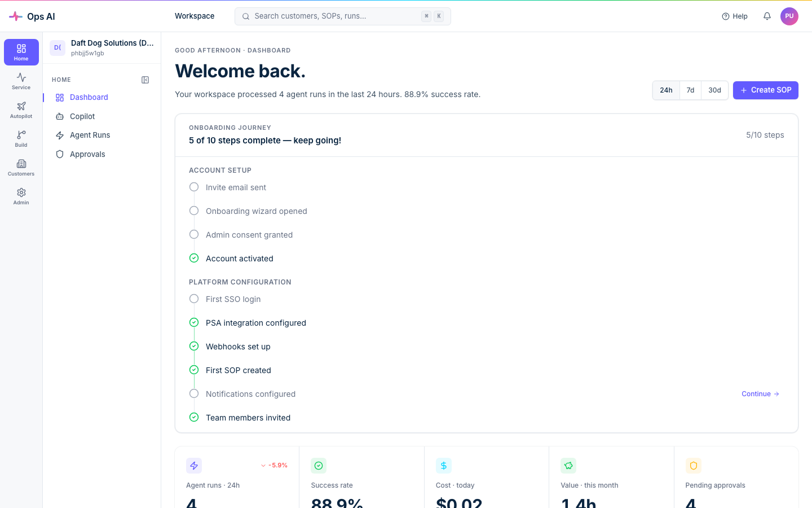Image resolution: width=812 pixels, height=508 pixels.
Task: Select the 7d time range
Action: pyautogui.click(x=690, y=90)
